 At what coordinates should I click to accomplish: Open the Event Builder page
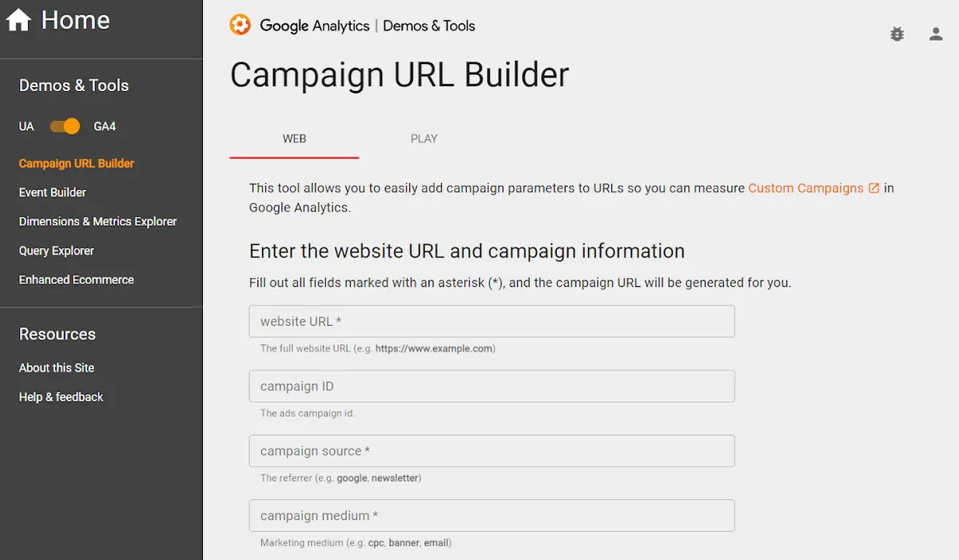click(x=52, y=192)
